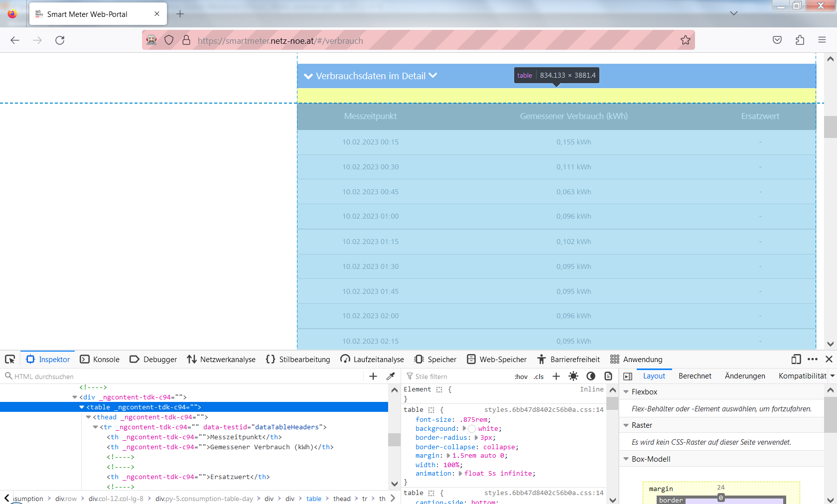
Task: Click the white background color swatch
Action: pos(472,429)
